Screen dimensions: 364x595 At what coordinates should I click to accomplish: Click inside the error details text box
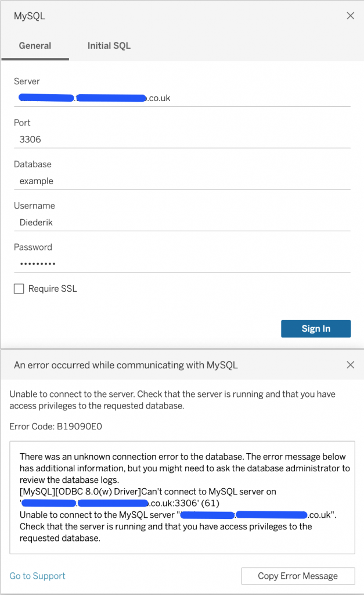182,497
